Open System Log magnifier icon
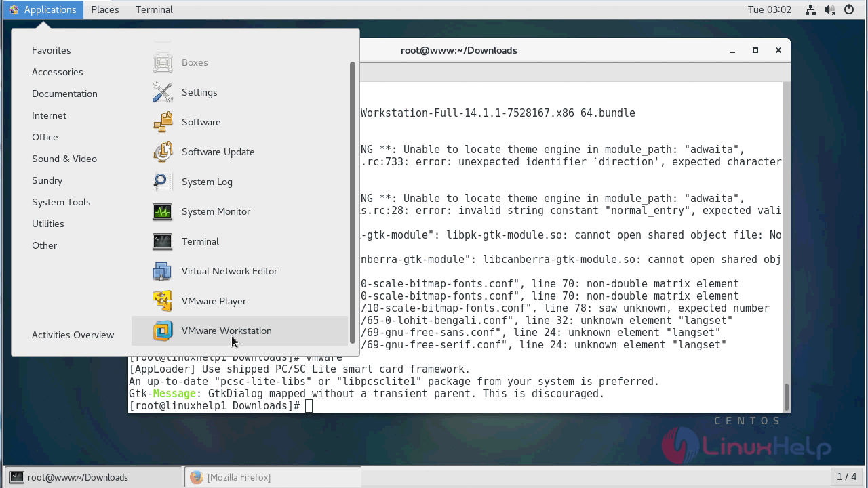Image resolution: width=868 pixels, height=488 pixels. click(163, 182)
